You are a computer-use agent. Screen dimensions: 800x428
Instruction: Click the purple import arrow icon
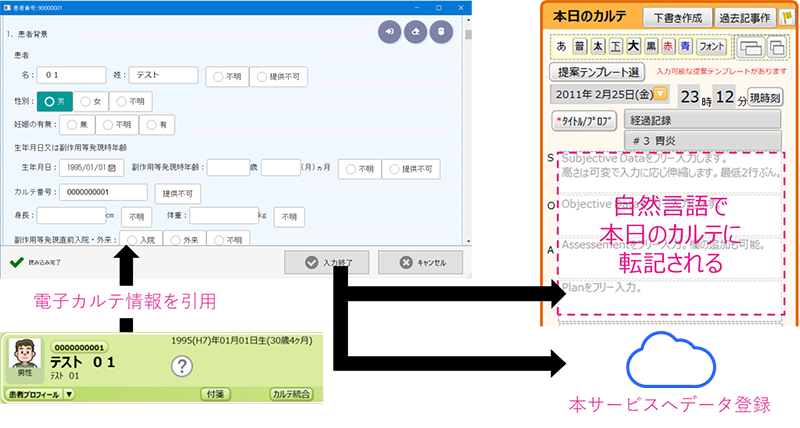tap(388, 32)
